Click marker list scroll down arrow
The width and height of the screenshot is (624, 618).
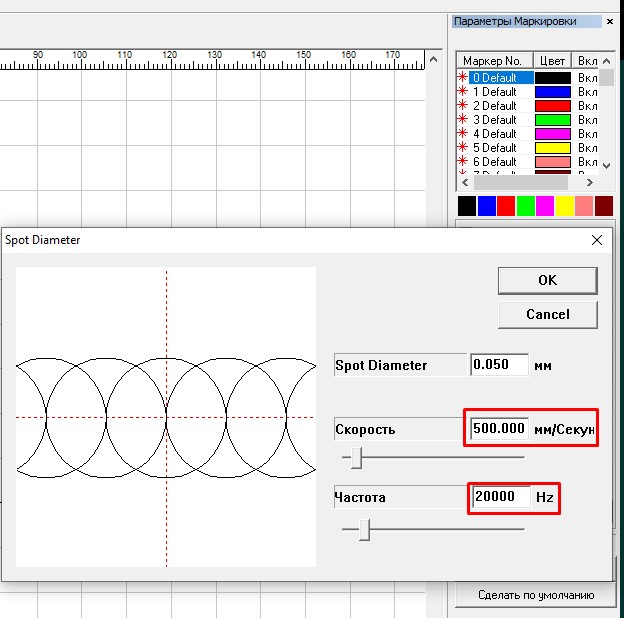[606, 166]
